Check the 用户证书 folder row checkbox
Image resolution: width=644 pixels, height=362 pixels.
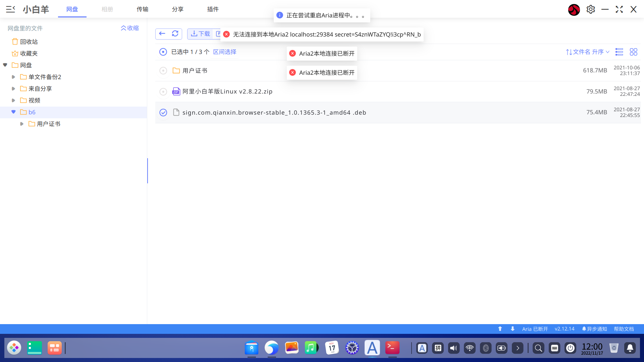163,71
